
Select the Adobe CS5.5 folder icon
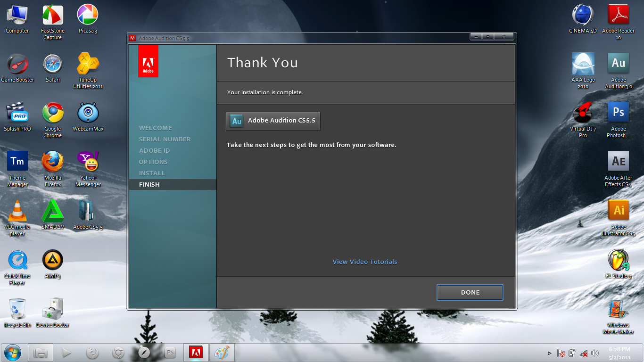pyautogui.click(x=88, y=215)
